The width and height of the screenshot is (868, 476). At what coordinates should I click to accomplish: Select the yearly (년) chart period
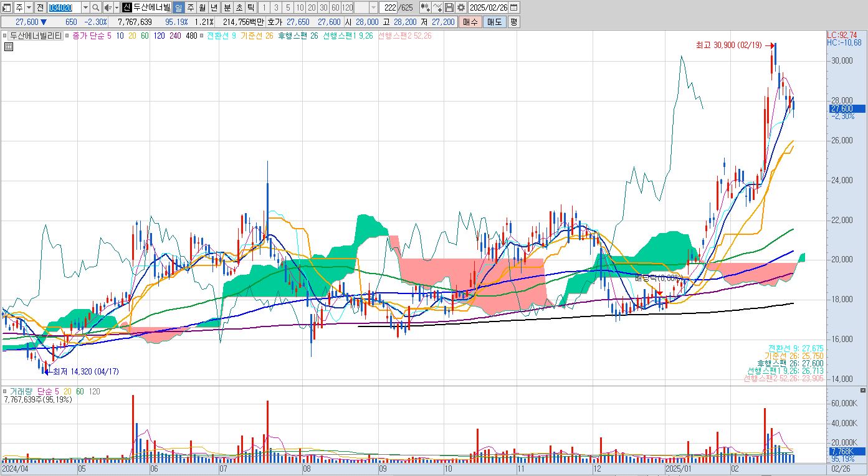(214, 7)
